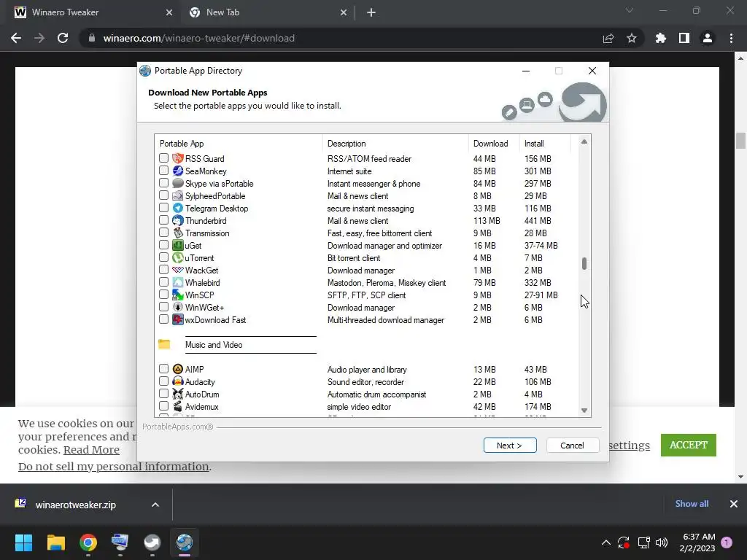Open the taskbar clock and date
This screenshot has height=560, width=747.
point(697,542)
